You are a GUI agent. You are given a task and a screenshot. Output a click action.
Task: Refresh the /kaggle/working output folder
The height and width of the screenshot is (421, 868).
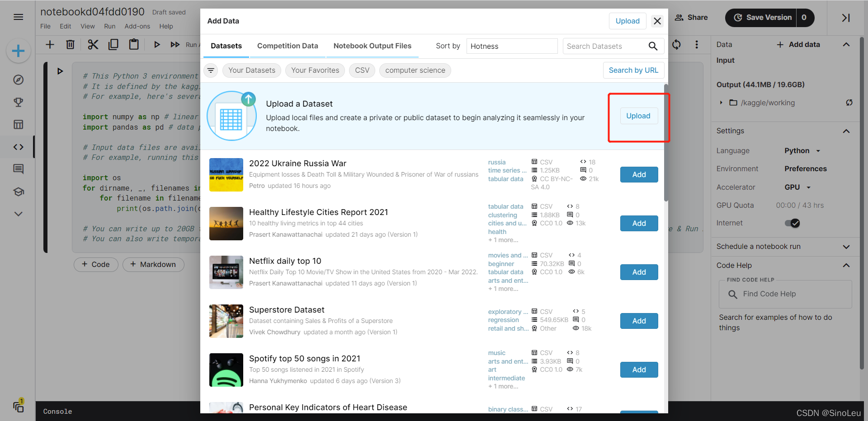tap(849, 103)
